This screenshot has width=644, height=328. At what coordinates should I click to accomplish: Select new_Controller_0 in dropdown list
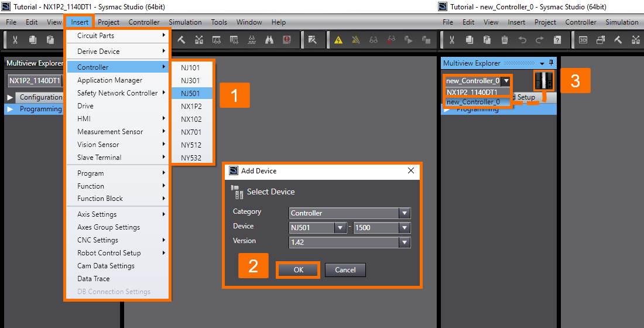click(x=478, y=102)
